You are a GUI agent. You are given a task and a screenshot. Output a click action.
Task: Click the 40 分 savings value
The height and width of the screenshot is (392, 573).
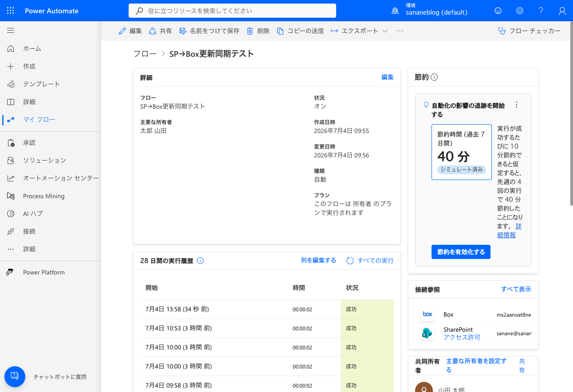pyautogui.click(x=454, y=157)
